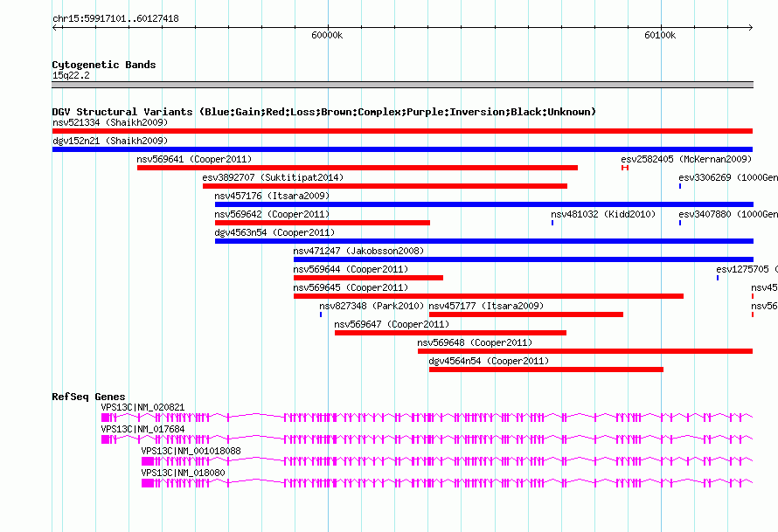This screenshot has height=532, width=778.
Task: Click the nsv569642 (Cooper2011) label
Action: [272, 214]
